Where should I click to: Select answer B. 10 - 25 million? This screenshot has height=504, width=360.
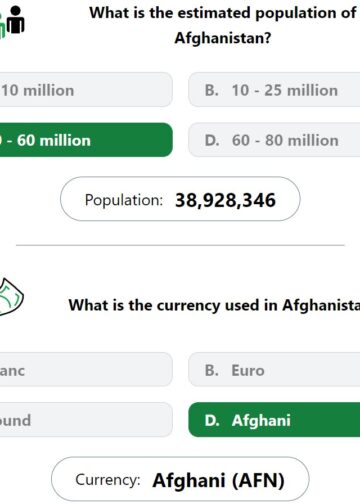tap(274, 90)
